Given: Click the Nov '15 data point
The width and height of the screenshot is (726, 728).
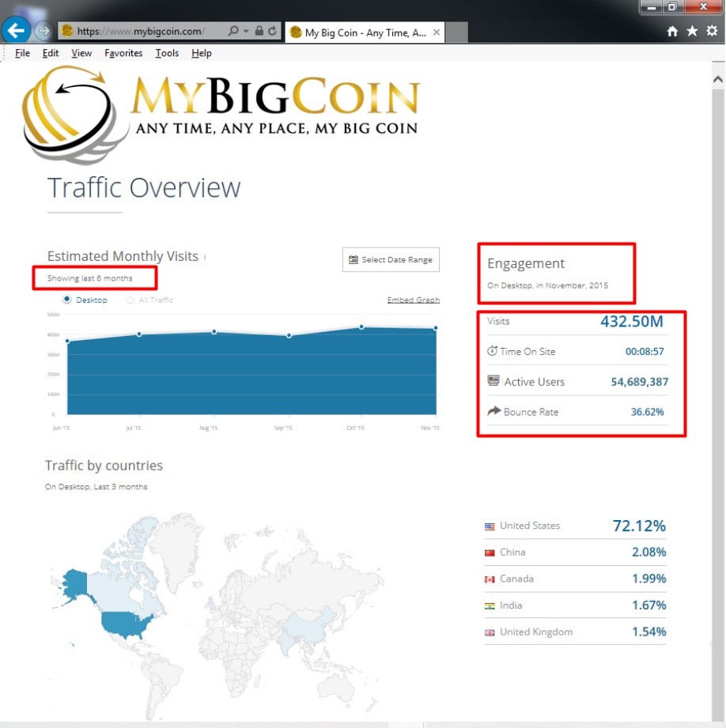Looking at the screenshot, I should [x=435, y=328].
